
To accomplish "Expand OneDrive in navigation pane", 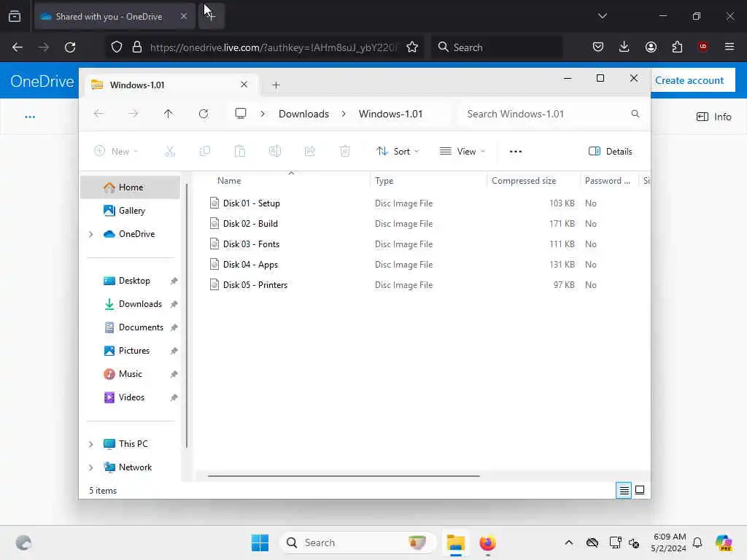I will coord(90,234).
